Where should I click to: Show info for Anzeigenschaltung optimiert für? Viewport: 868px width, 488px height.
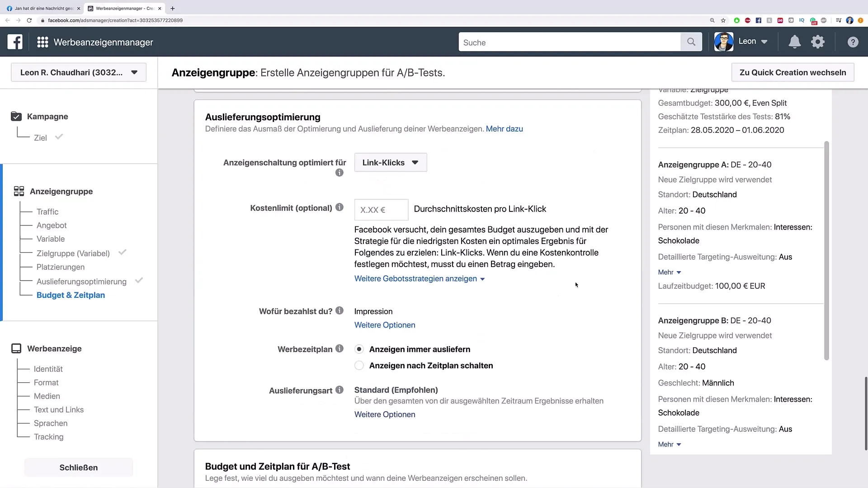pyautogui.click(x=340, y=173)
